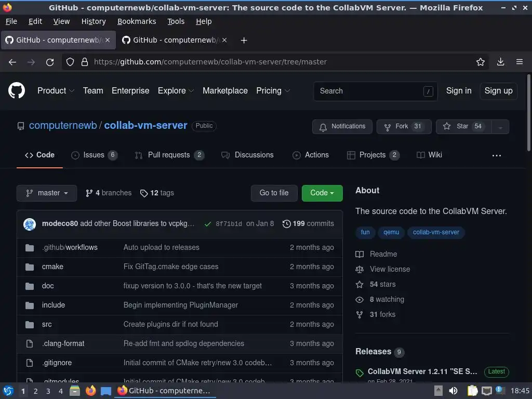Open the file manager taskbar icon
This screenshot has width=532, height=399.
pos(75,391)
